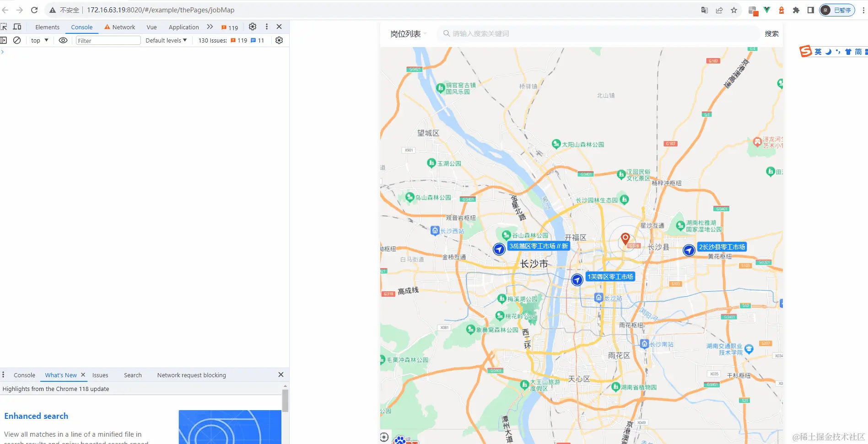Open console settings gear
The width and height of the screenshot is (868, 444).
point(279,40)
